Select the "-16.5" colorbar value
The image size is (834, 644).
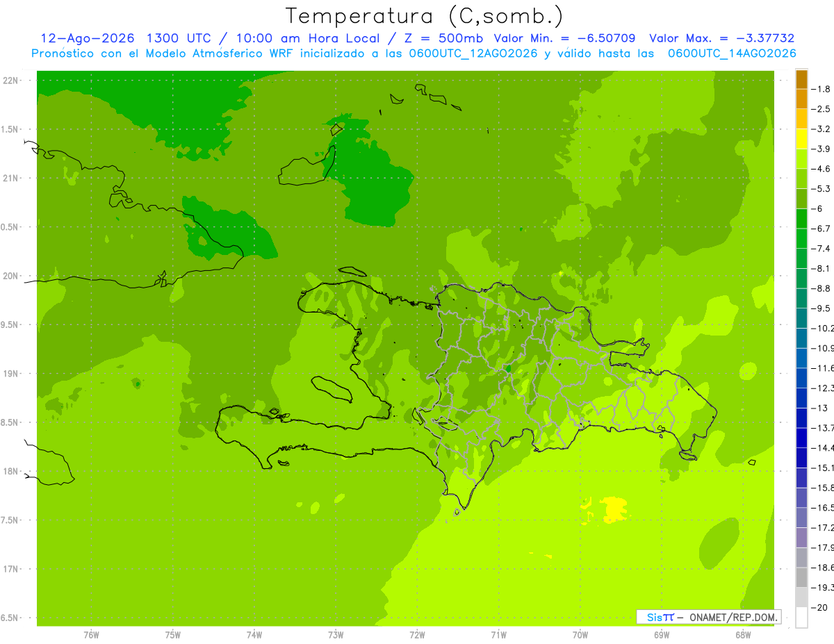823,508
